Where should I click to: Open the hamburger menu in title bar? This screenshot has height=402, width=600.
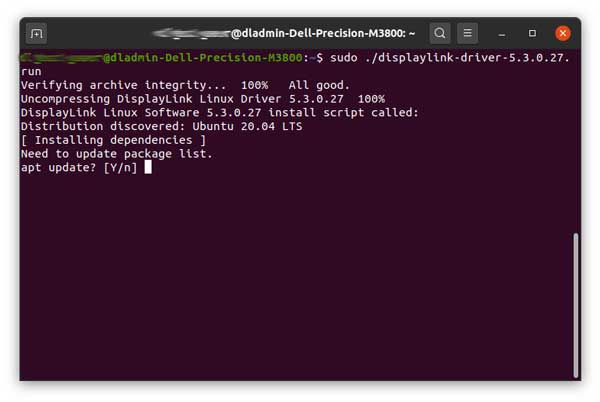[470, 33]
